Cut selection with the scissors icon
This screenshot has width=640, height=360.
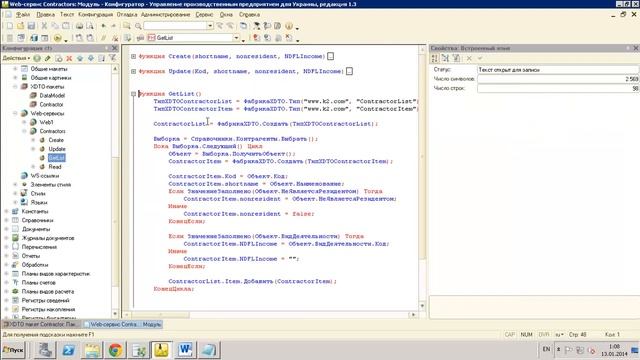coord(44,26)
